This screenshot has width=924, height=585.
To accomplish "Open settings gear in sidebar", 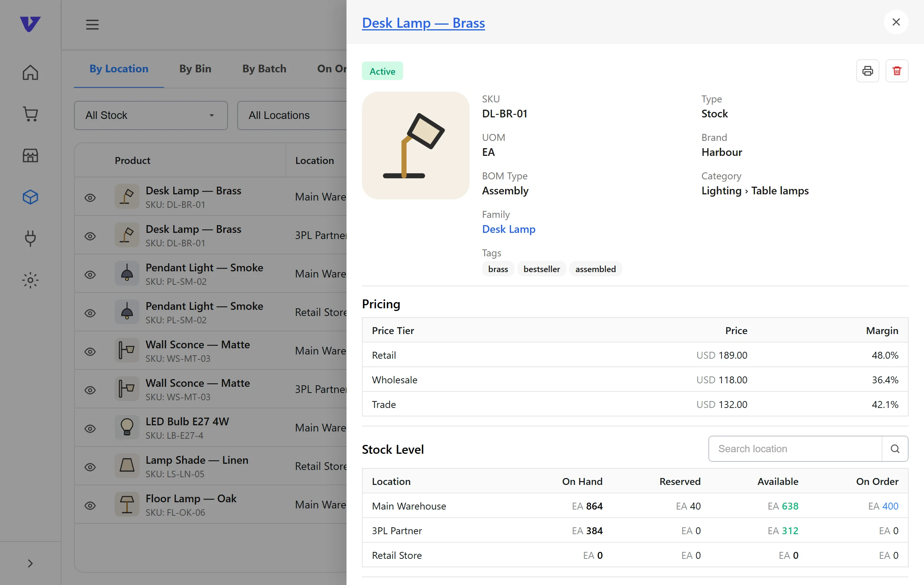I will [x=30, y=280].
